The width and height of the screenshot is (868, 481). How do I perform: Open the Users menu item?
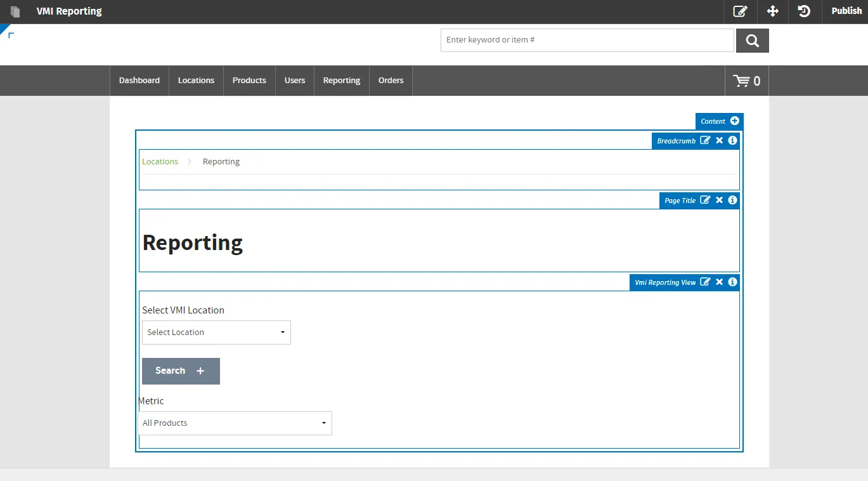(x=295, y=81)
